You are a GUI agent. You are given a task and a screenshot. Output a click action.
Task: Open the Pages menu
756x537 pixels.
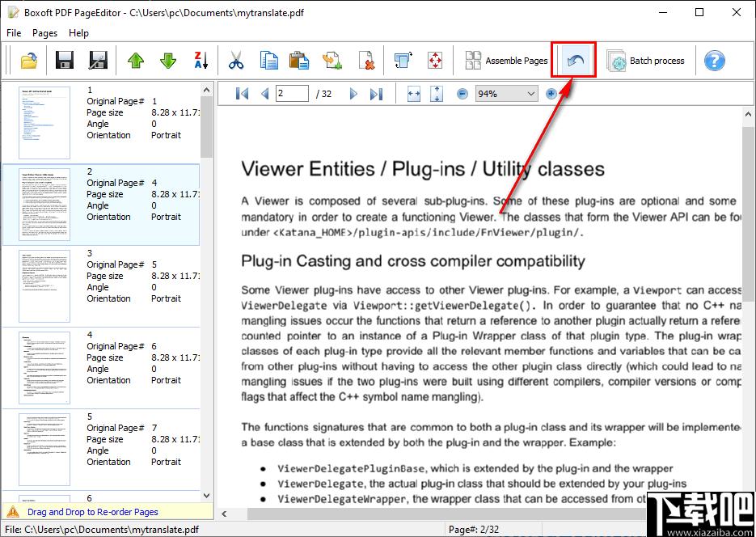click(45, 33)
